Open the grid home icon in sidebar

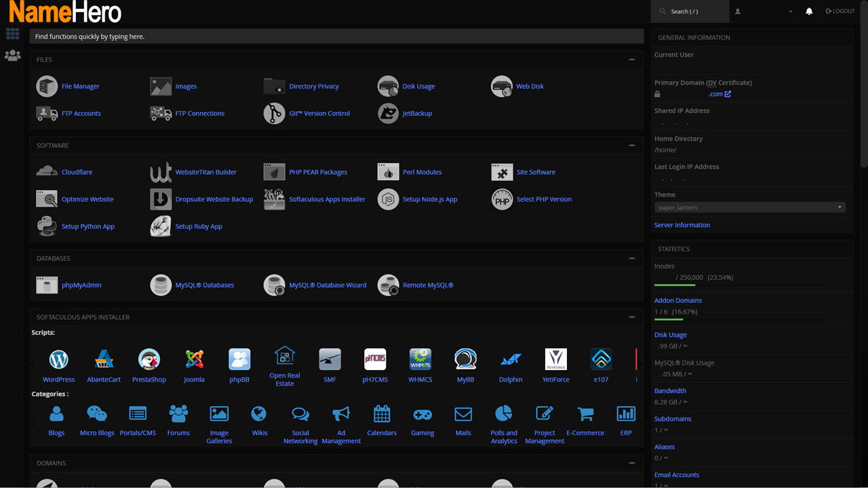tap(13, 33)
